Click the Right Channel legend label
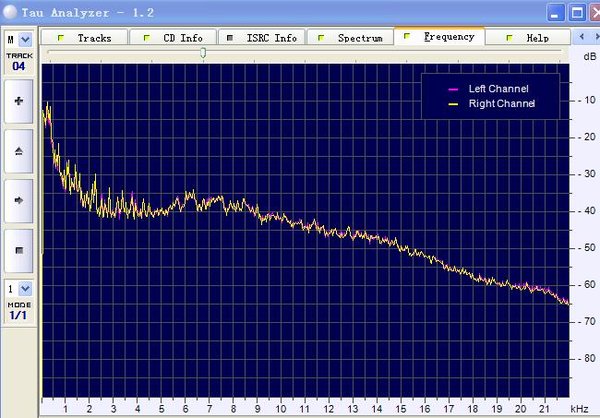The width and height of the screenshot is (600, 418). pyautogui.click(x=502, y=103)
